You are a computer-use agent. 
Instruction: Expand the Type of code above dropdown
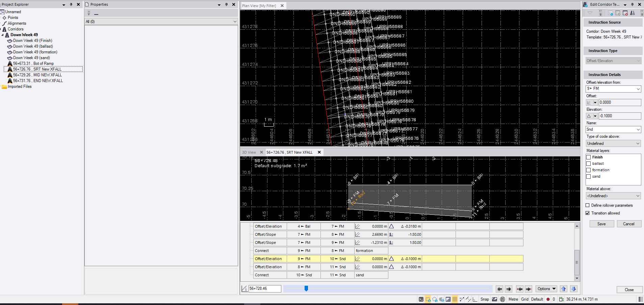(638, 144)
